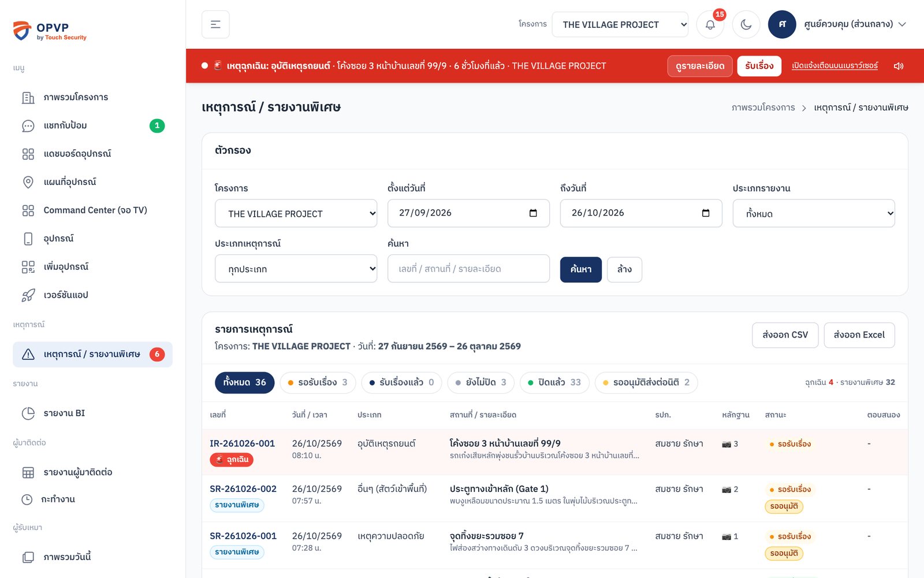Open the เวอร์ชันแอป rocket icon
The width and height of the screenshot is (924, 578).
(28, 295)
